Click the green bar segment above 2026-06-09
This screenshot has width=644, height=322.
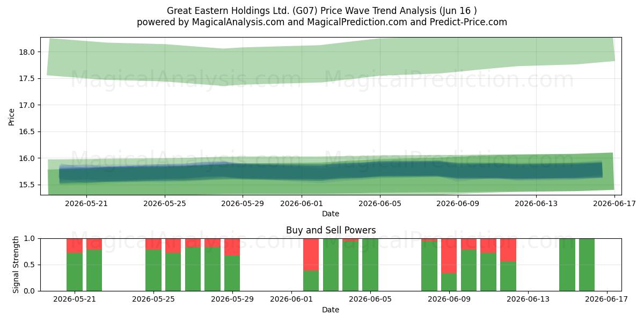[x=449, y=282]
